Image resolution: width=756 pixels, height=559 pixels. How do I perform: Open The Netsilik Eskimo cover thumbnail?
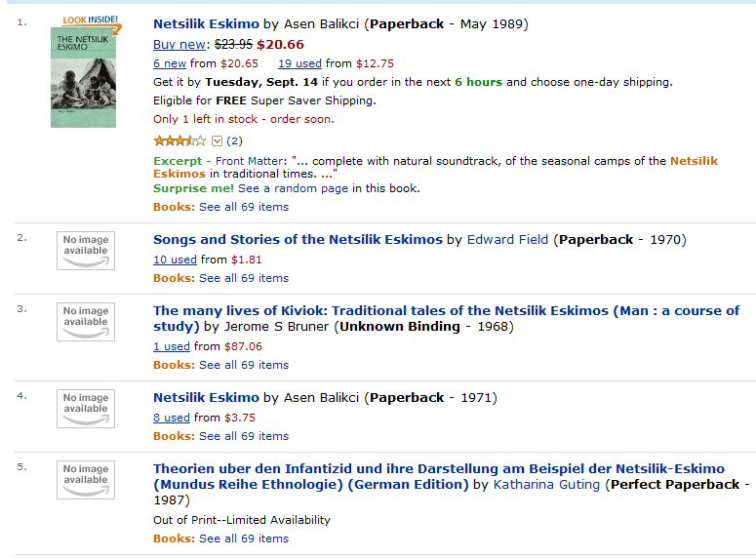pos(84,77)
